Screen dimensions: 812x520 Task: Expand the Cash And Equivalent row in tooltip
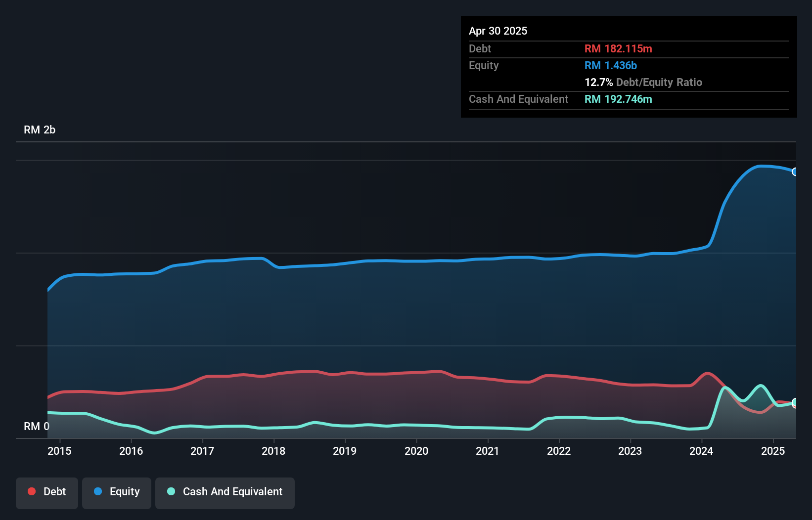(x=518, y=99)
